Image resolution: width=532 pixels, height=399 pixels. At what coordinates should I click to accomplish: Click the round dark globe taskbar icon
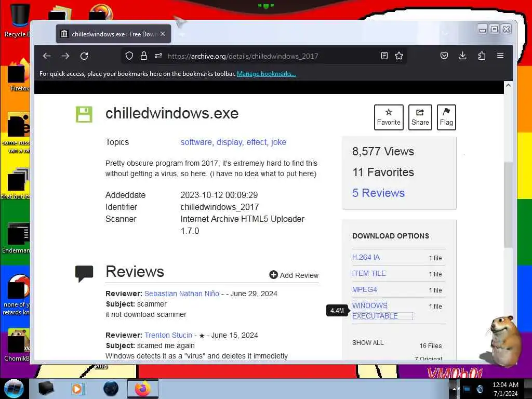[111, 389]
